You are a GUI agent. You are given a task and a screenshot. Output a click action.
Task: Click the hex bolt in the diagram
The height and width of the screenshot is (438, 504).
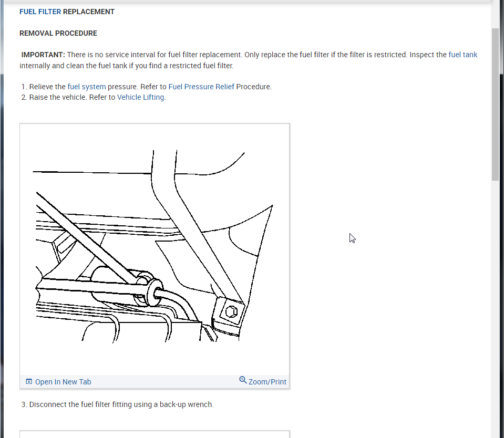231,311
